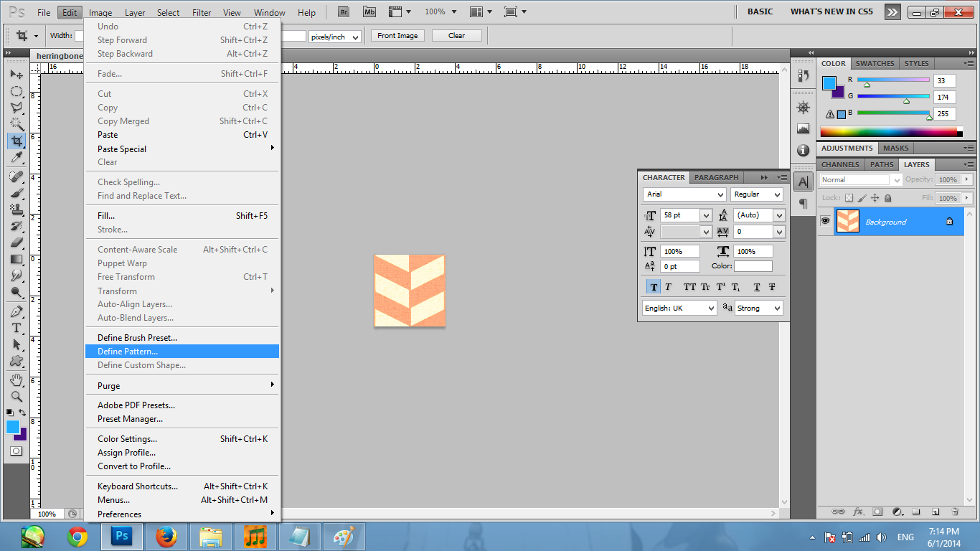Screen dimensions: 980x551
Task: Select the Pen tool
Action: 17,311
